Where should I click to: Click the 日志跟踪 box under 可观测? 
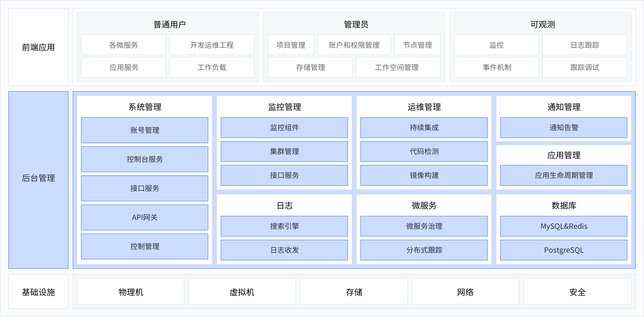tap(585, 45)
